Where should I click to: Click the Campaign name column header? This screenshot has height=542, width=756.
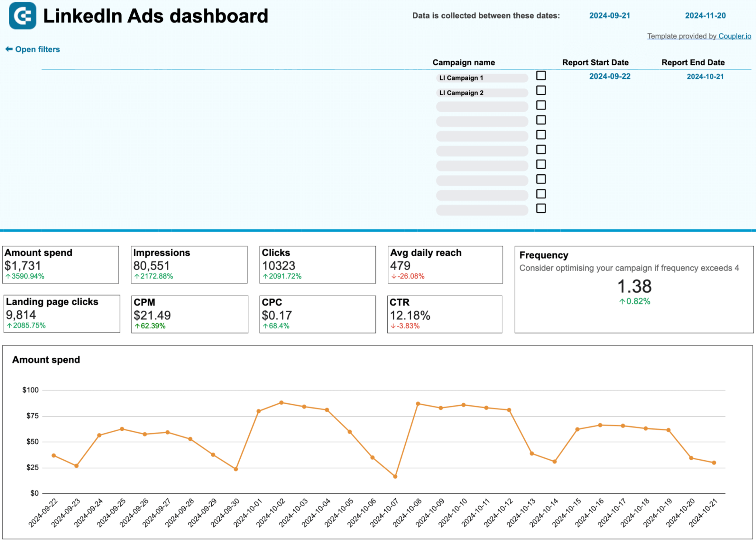tap(464, 62)
